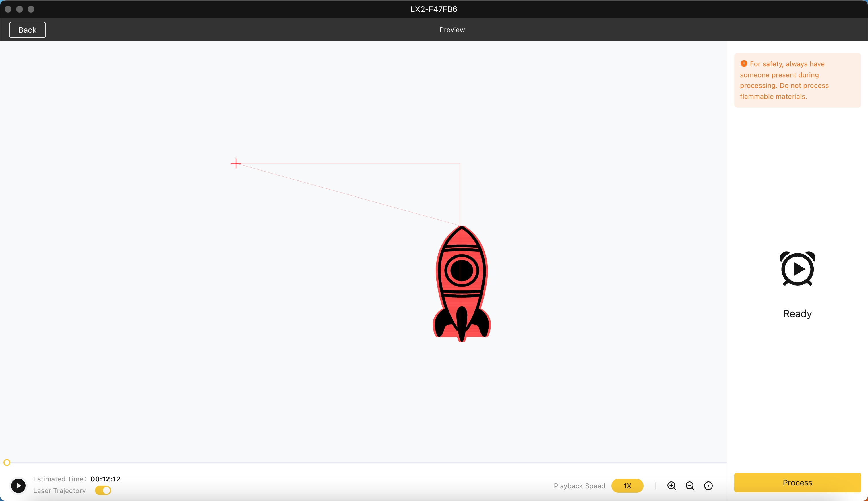Click the estimated time value 00:12:12
The height and width of the screenshot is (501, 868).
pos(105,479)
